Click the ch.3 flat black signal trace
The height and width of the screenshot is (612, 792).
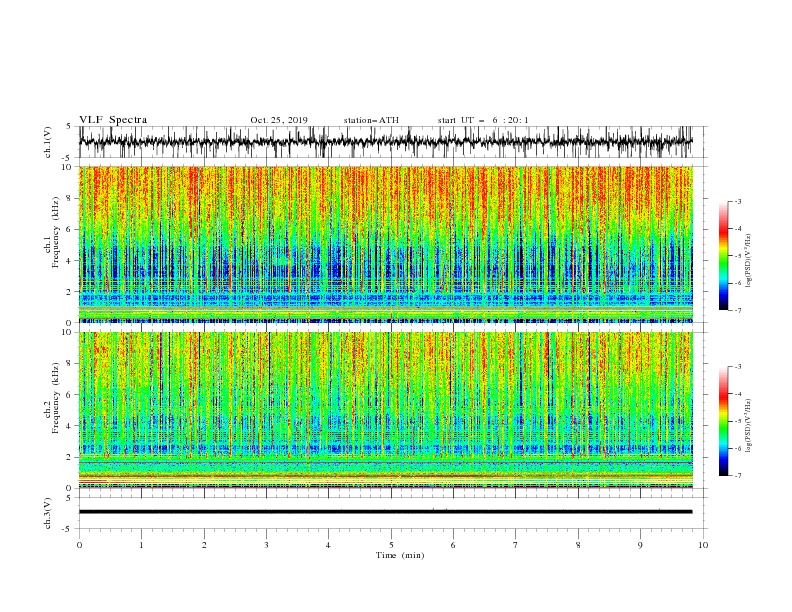[385, 512]
